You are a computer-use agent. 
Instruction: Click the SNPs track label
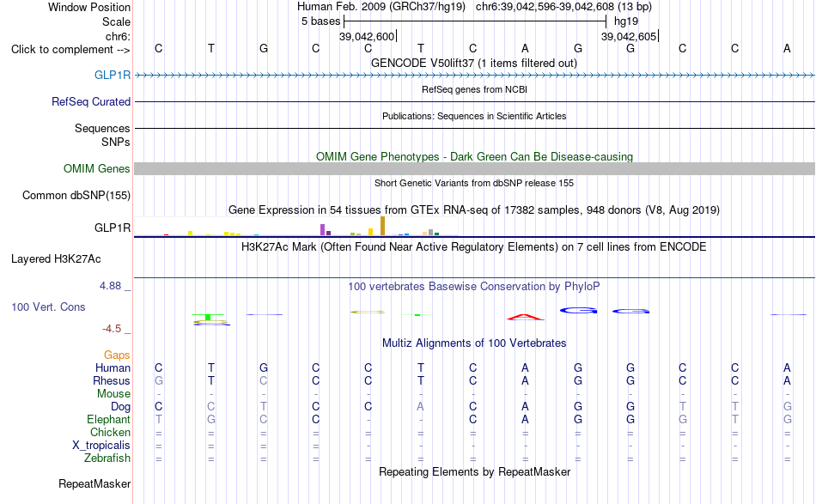pos(116,142)
